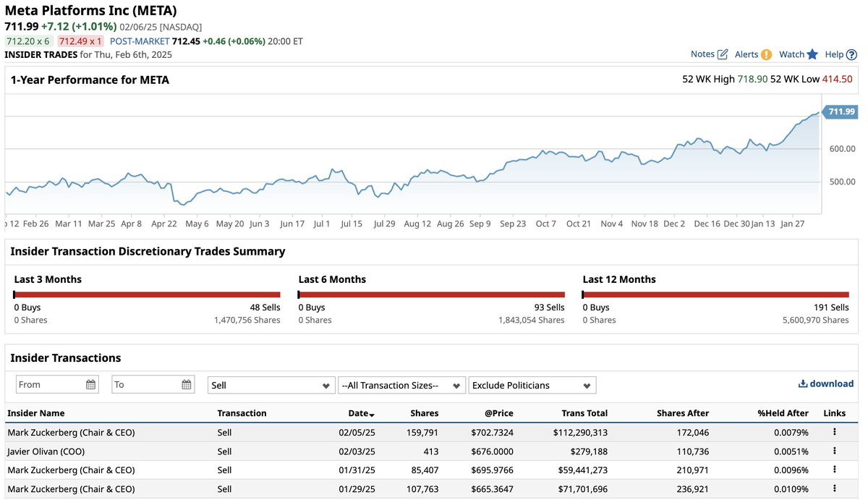Click the Javier Olivan (COO) name cell
This screenshot has height=500, width=868.
point(46,451)
